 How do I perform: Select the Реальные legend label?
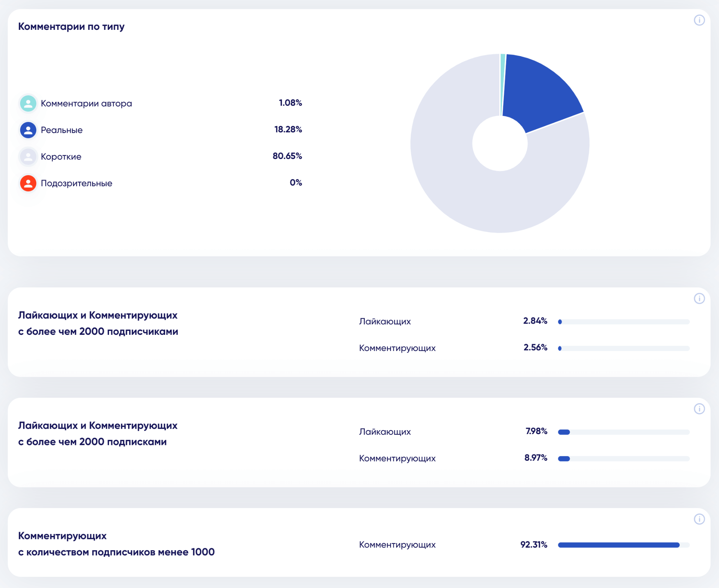[x=62, y=130]
